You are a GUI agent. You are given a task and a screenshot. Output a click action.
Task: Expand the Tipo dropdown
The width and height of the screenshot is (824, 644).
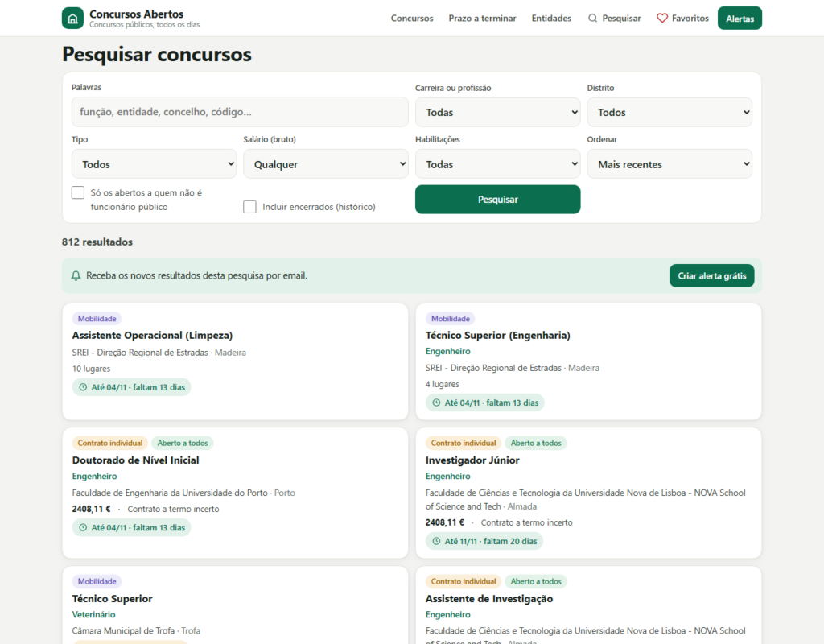[154, 164]
